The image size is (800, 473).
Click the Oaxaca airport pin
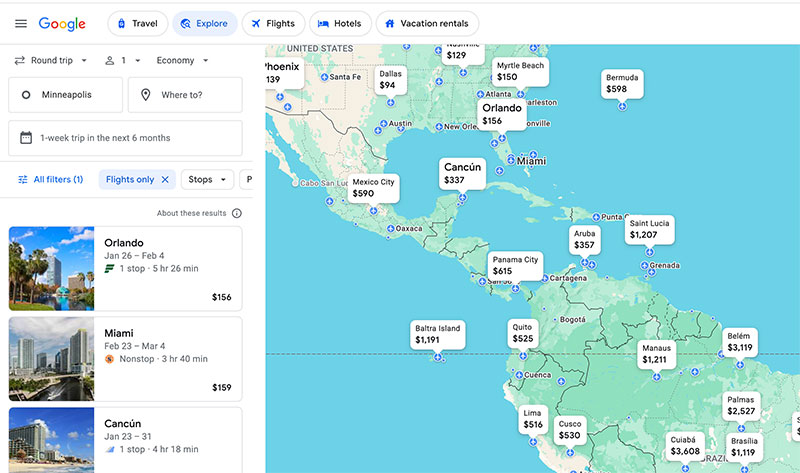coord(390,229)
